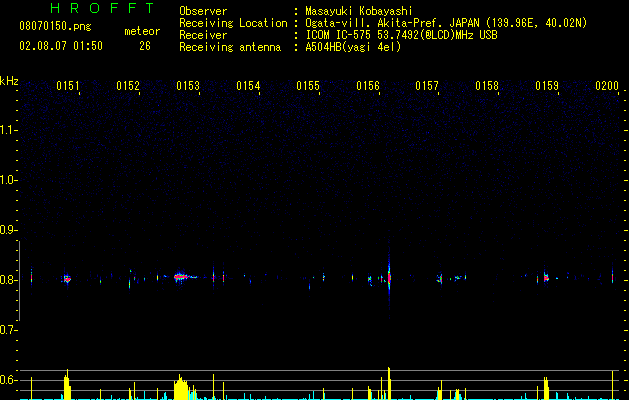The image size is (629, 400).
Task: Click the receiver ICOM IC-575 frequency text
Action: [x=401, y=35]
